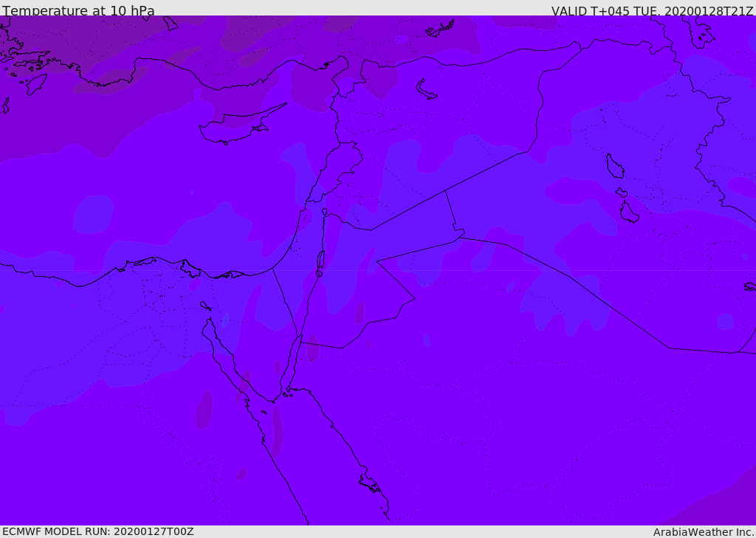This screenshot has width=756, height=538.
Task: Click the Dead Sea outline on the map
Action: point(320,260)
